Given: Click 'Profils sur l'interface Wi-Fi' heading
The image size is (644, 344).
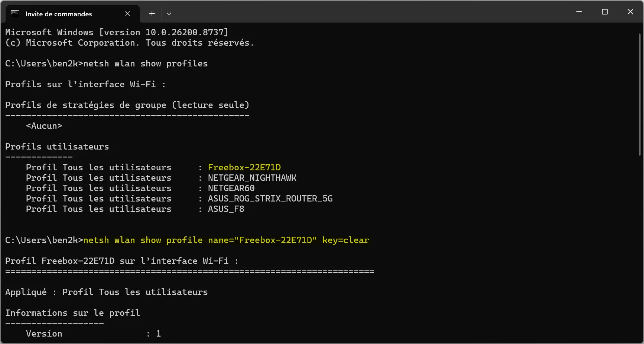Looking at the screenshot, I should (85, 84).
